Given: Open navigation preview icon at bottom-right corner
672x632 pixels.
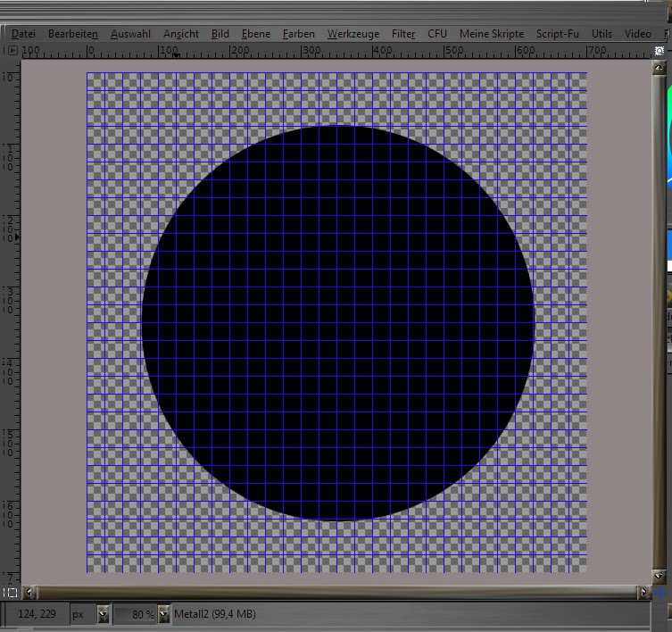Looking at the screenshot, I should pos(660,592).
